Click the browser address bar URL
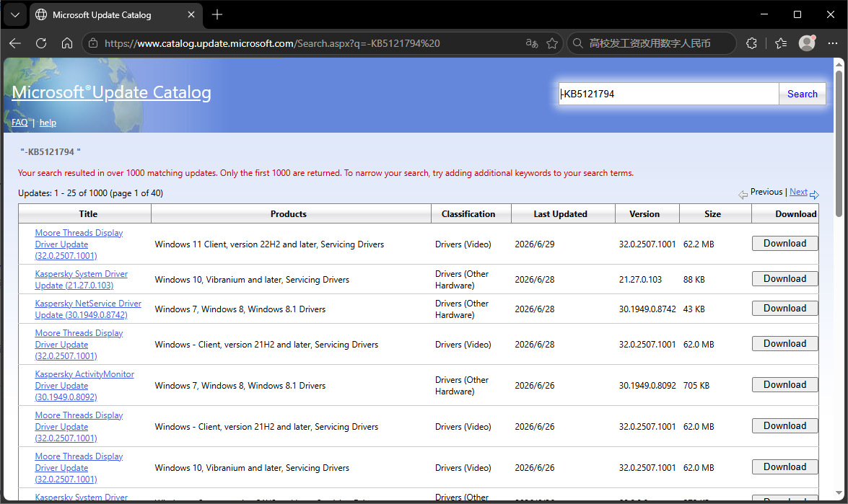 click(272, 43)
